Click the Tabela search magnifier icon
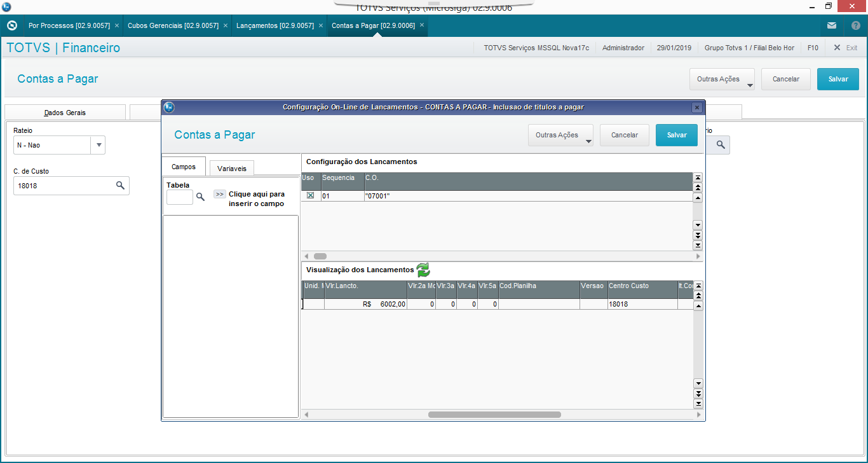This screenshot has width=868, height=463. 200,197
